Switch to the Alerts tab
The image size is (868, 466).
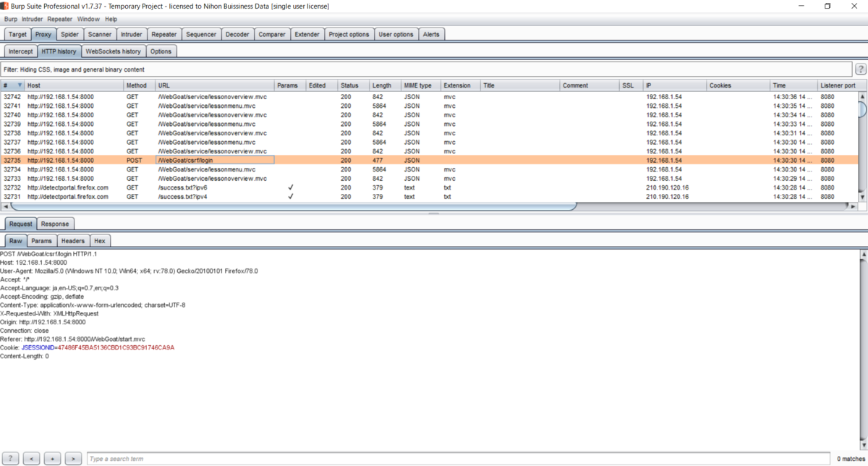point(431,34)
